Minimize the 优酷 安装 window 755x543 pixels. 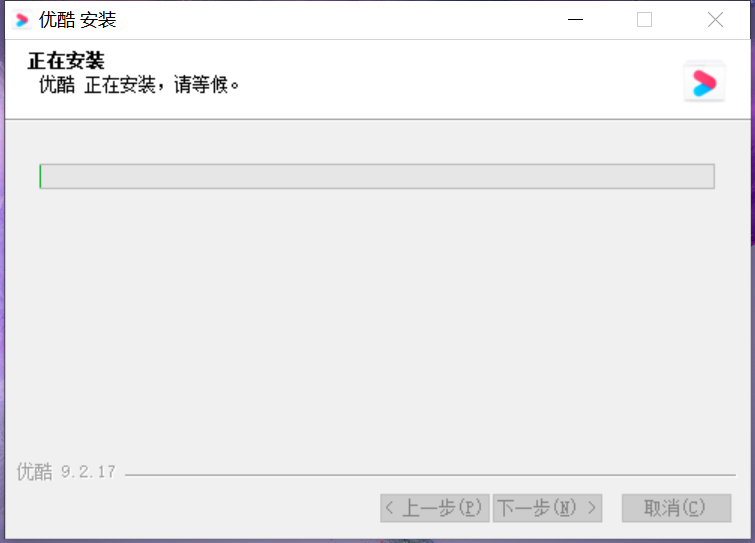575,20
